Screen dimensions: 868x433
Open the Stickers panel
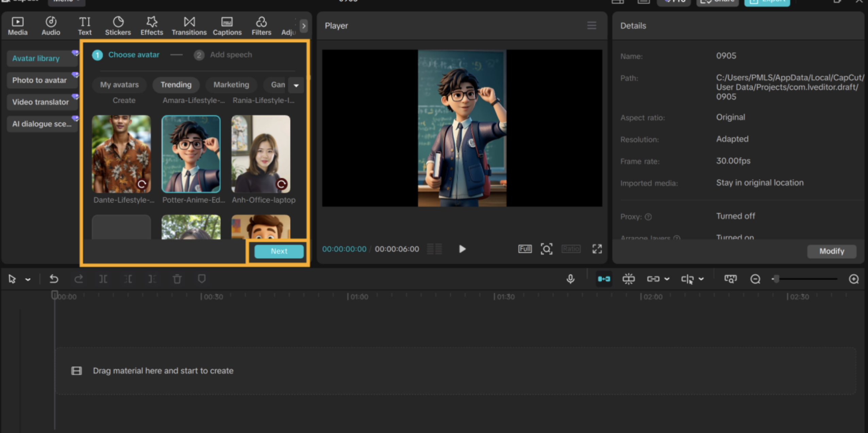(118, 26)
